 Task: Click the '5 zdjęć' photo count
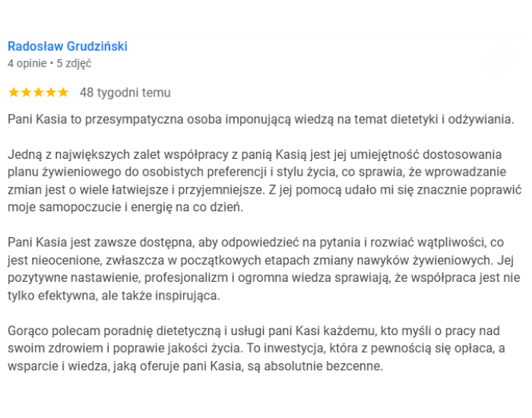click(x=74, y=63)
